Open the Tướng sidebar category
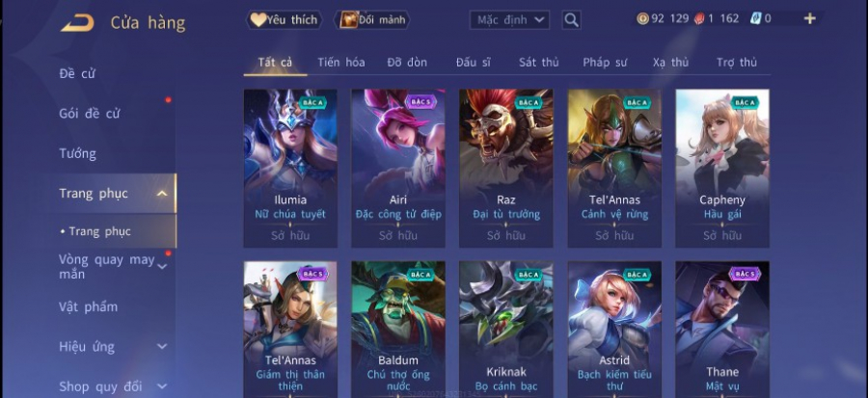Screen dimensions: 868x398 [x=77, y=153]
